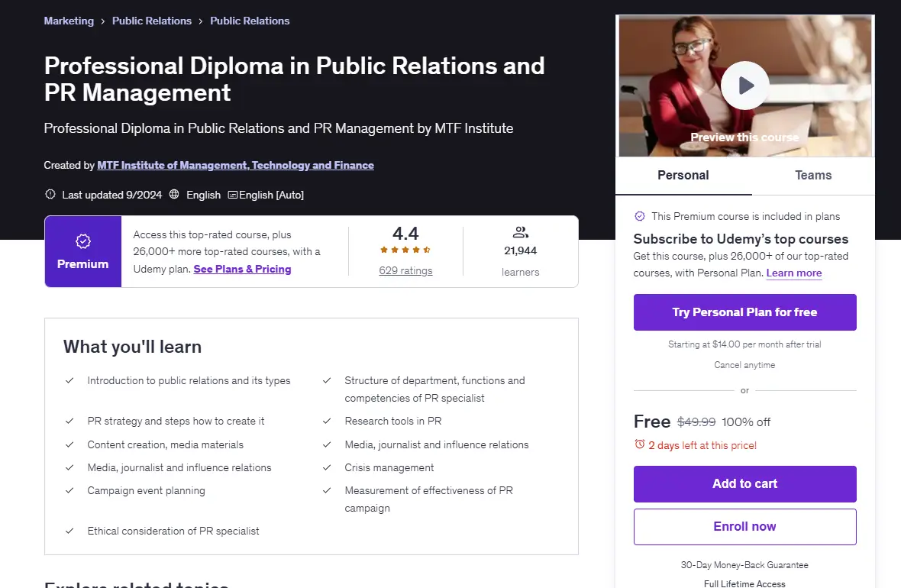Viewport: 901px width, 588px height.
Task: Click 'Measurement of effectiveness of PR campaign'
Action: [x=428, y=499]
